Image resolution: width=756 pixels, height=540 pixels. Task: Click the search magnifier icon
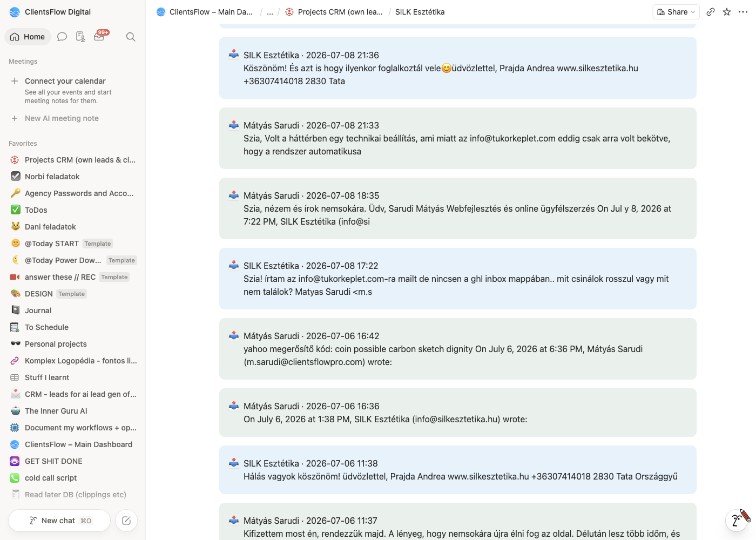point(131,37)
